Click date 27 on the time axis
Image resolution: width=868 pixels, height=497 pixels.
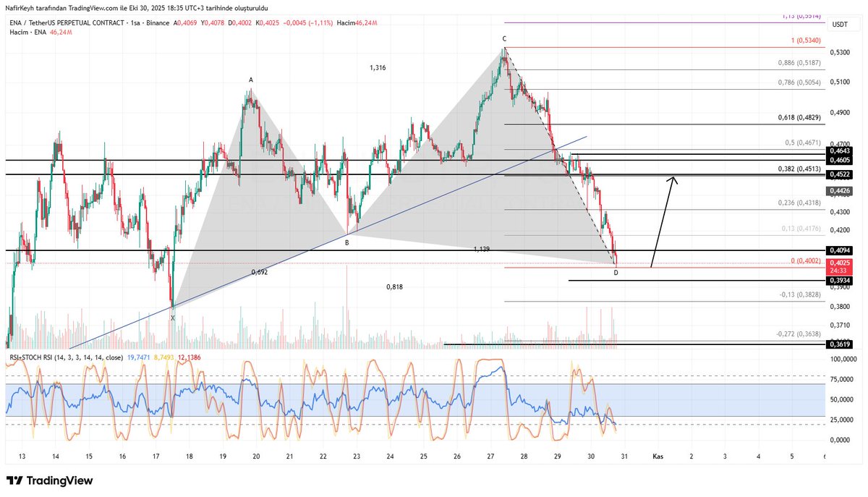pos(490,456)
